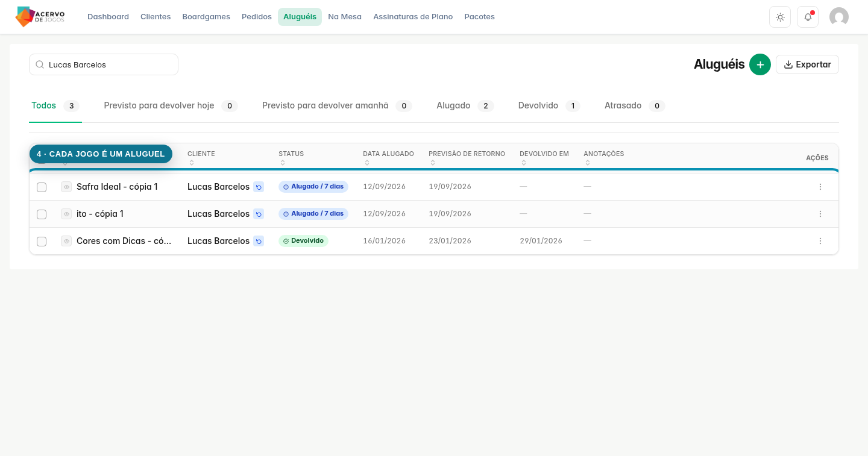Screen dimensions: 868x456
Task: Toggle the light/dark theme sun icon
Action: 780,17
